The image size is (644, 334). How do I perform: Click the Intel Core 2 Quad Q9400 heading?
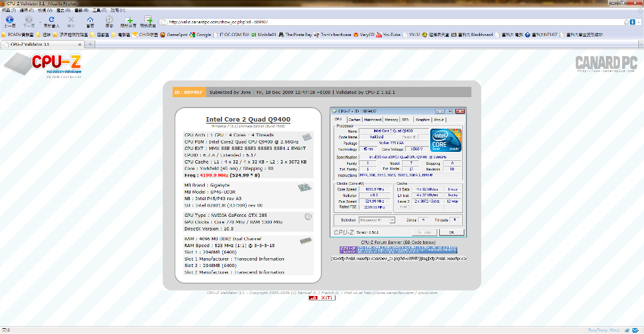pos(248,120)
